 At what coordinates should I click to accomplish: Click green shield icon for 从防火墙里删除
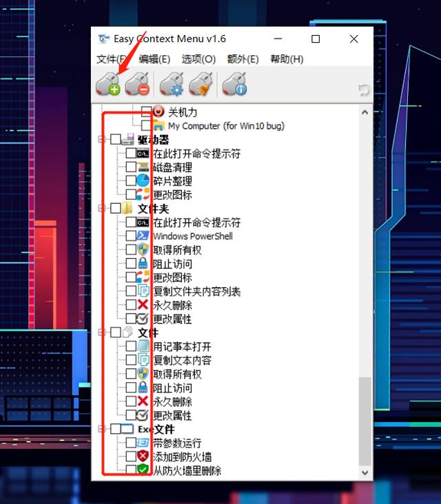tap(143, 470)
